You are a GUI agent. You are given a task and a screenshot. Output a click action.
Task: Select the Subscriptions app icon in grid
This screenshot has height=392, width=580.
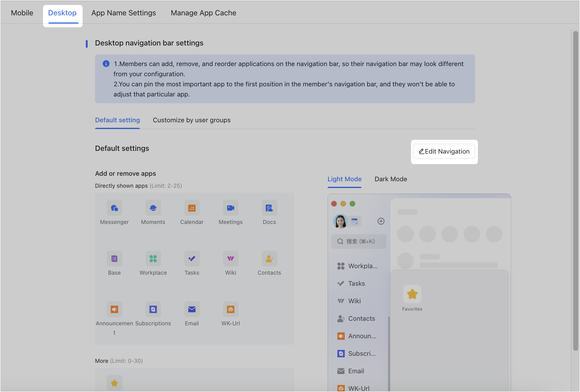coord(153,309)
